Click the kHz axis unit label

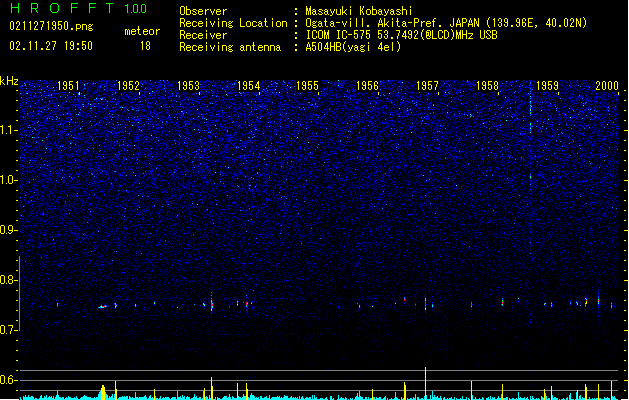pos(9,81)
